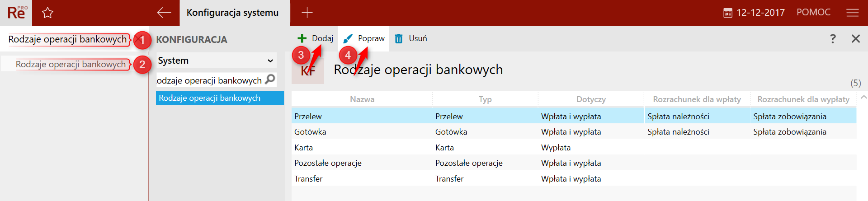Screen dimensions: 868x201
Task: Sort by Dotyczy column header
Action: tap(591, 99)
